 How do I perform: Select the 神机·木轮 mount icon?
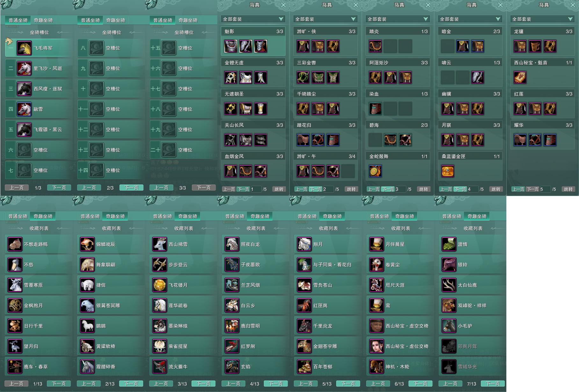pos(376,367)
